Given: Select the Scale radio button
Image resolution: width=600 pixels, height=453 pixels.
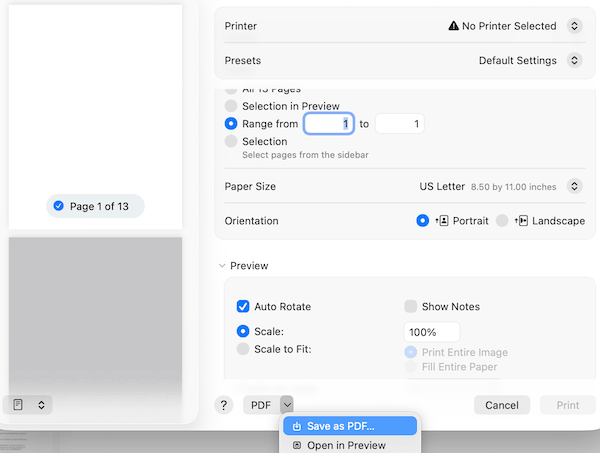Looking at the screenshot, I should (243, 331).
